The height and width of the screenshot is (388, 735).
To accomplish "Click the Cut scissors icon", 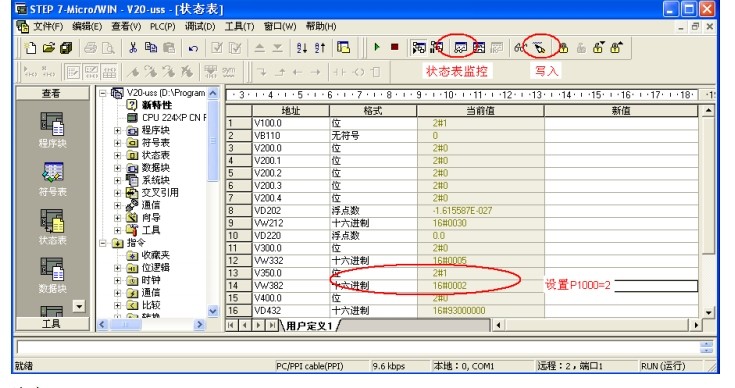I will [133, 47].
